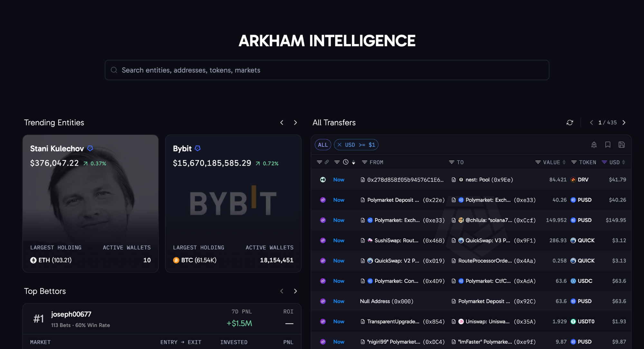644x349 pixels.
Task: Click the BTC coin icon under Bybit
Action: coord(176,260)
